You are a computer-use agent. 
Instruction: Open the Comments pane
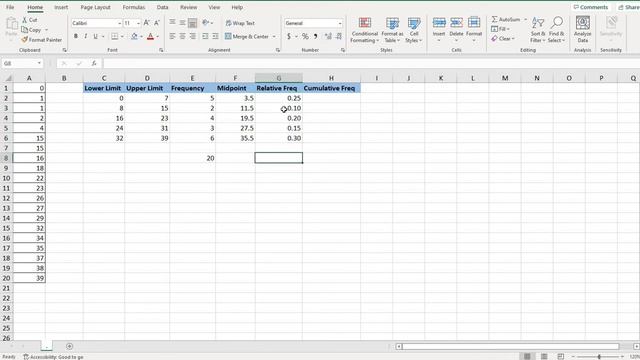(x=591, y=7)
